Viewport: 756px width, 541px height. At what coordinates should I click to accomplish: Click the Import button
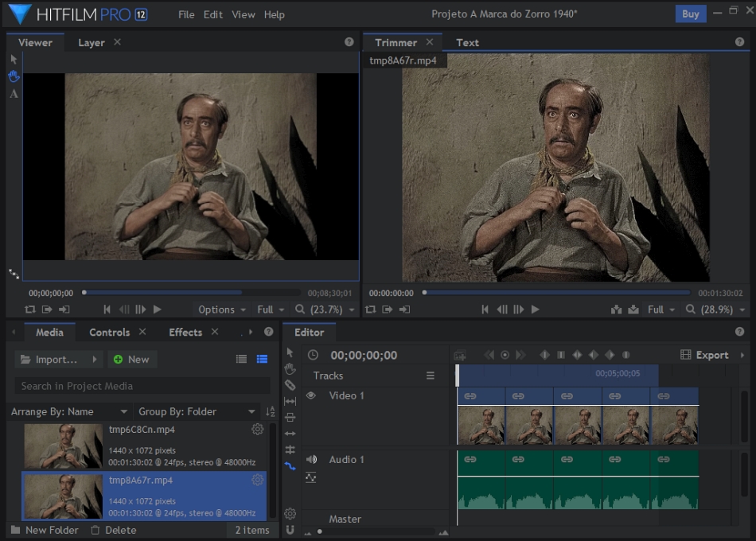click(56, 360)
